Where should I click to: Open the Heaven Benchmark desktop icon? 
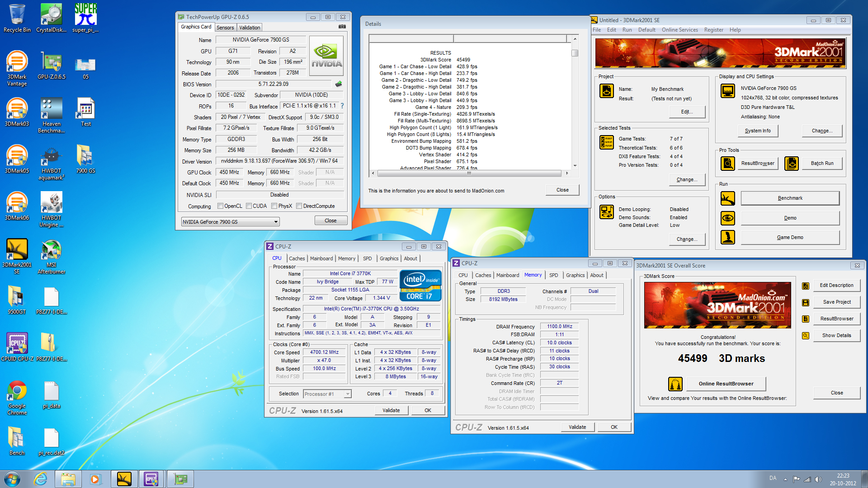[x=51, y=115]
